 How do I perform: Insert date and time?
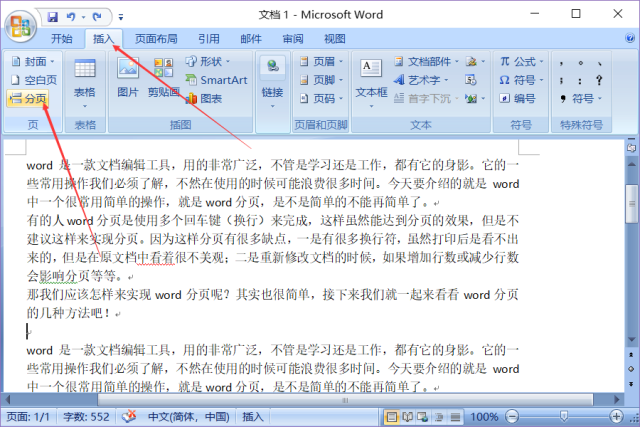click(x=470, y=80)
